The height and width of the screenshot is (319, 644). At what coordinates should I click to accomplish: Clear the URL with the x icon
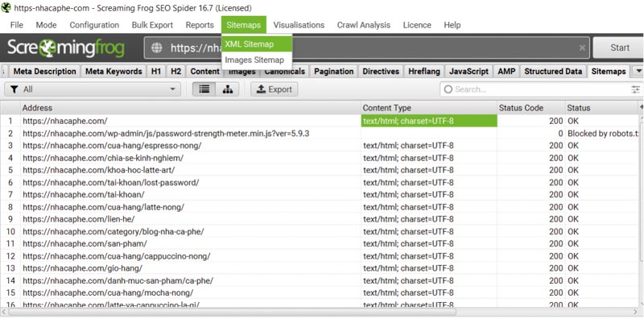pos(582,48)
